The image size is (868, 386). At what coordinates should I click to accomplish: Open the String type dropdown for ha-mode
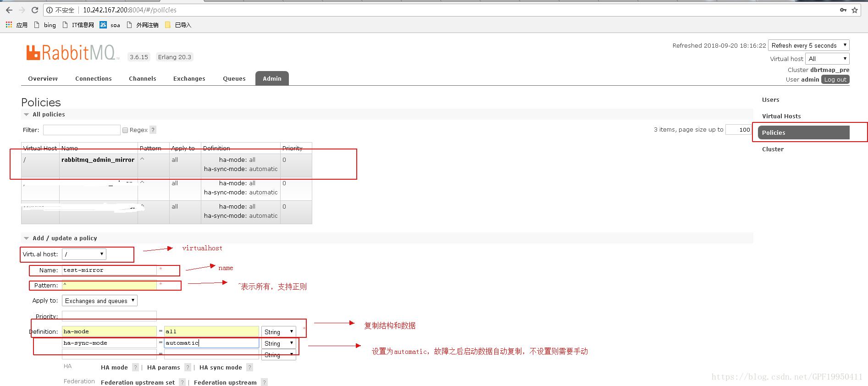(278, 331)
